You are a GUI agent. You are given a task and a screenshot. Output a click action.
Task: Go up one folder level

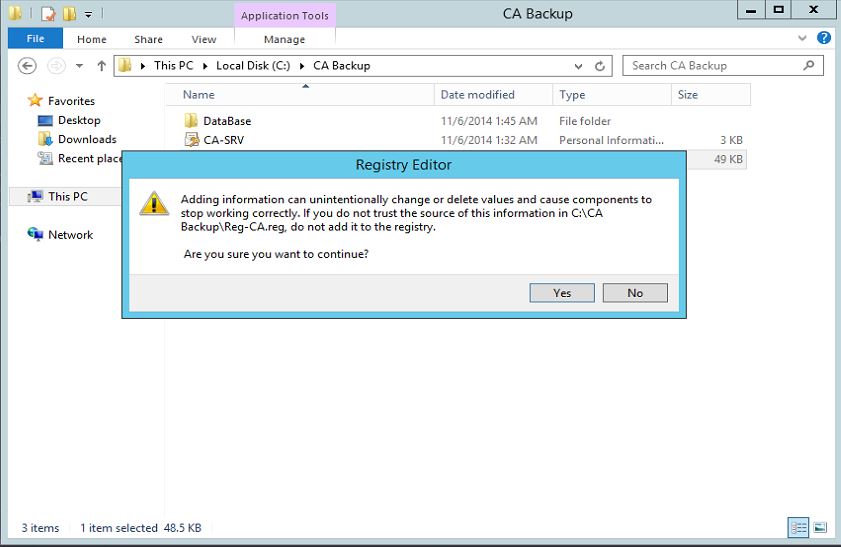point(101,66)
